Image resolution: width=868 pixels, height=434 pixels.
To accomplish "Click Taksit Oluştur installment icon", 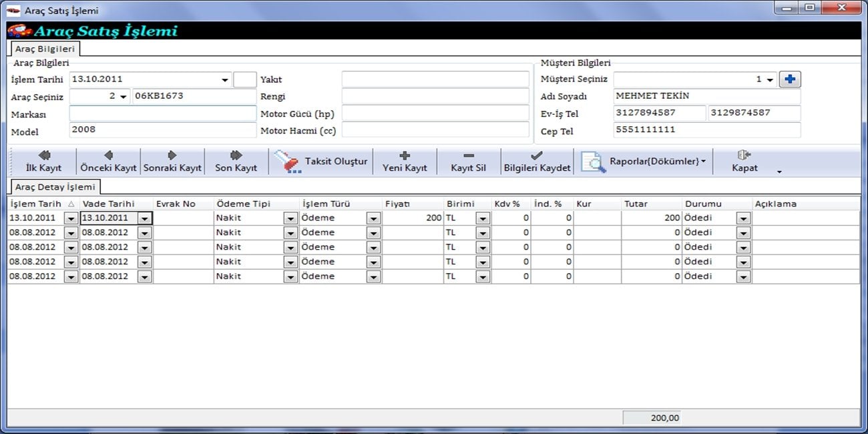I will pyautogui.click(x=288, y=162).
